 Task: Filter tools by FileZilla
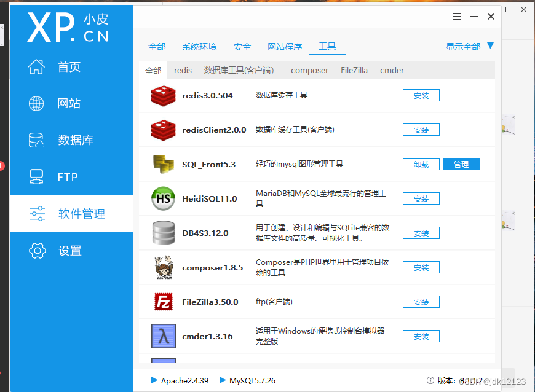point(354,70)
